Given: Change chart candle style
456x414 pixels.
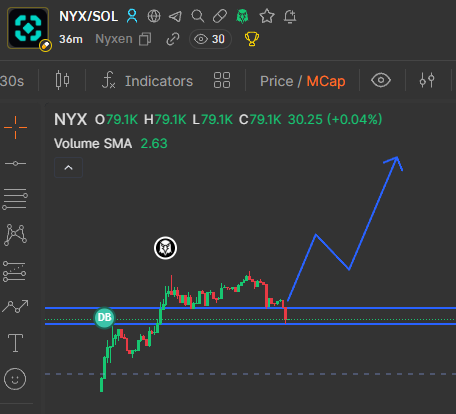Looking at the screenshot, I should [x=62, y=80].
